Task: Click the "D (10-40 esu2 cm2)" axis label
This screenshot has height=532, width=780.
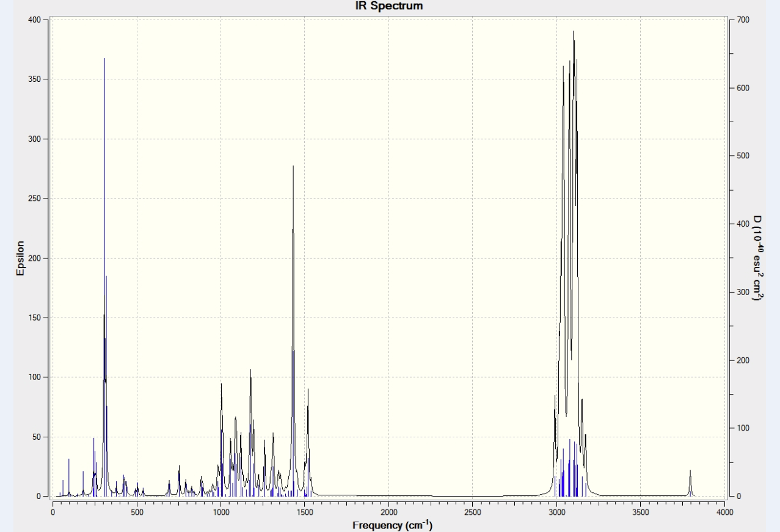Action: [759, 258]
